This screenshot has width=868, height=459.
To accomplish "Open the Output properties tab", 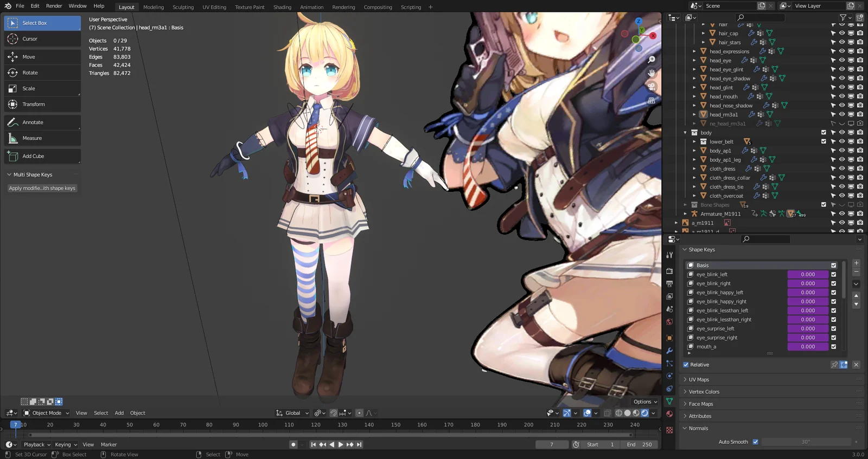I will point(669,283).
